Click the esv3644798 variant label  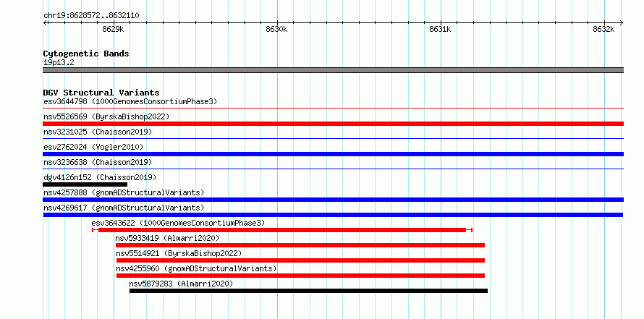[130, 101]
